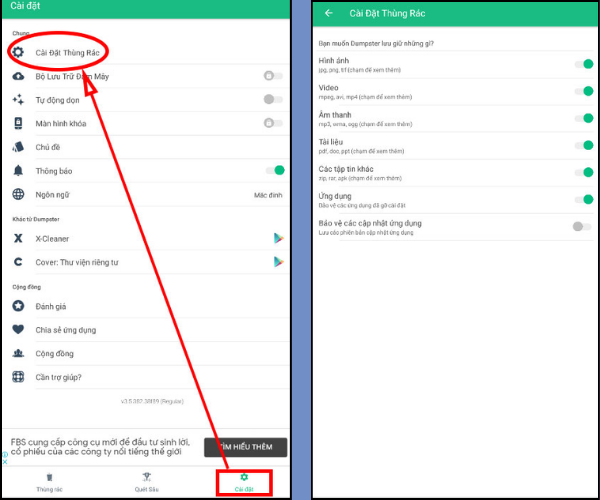Toggle Tài liệu switch
This screenshot has width=600, height=500.
point(584,145)
